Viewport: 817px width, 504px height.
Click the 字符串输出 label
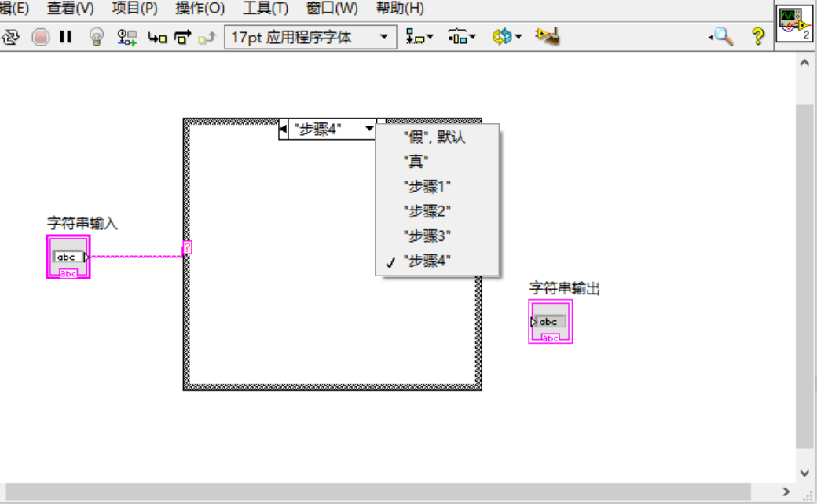(564, 288)
